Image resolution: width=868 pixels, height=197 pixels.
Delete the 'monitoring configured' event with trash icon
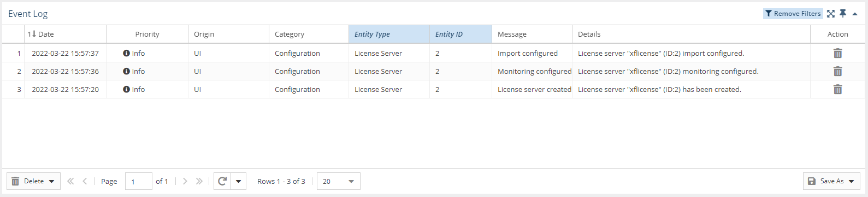(x=837, y=71)
